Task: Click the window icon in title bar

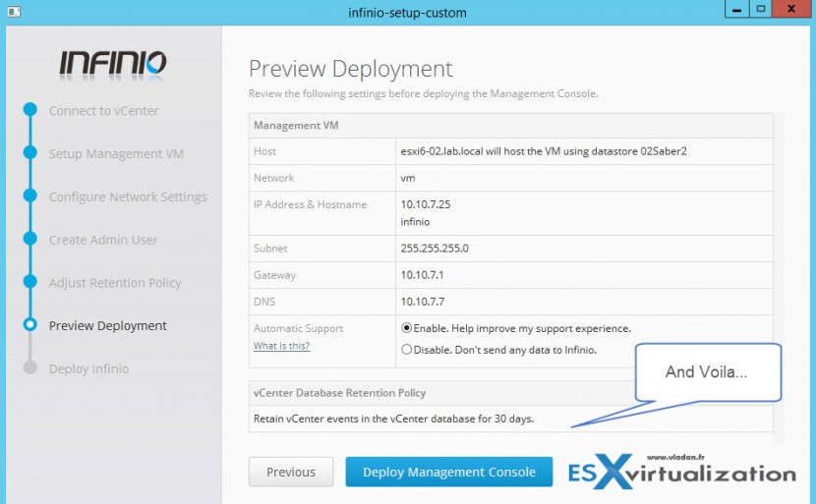Action: pos(14,11)
